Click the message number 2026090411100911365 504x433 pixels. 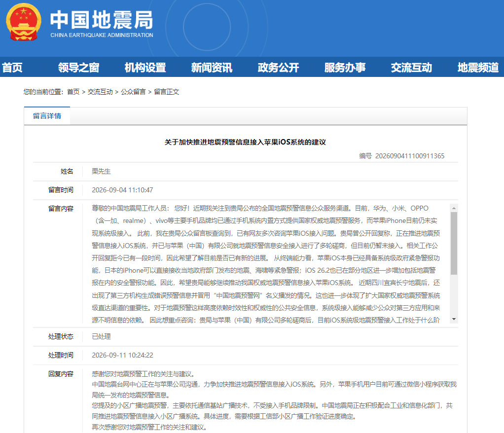[410, 156]
